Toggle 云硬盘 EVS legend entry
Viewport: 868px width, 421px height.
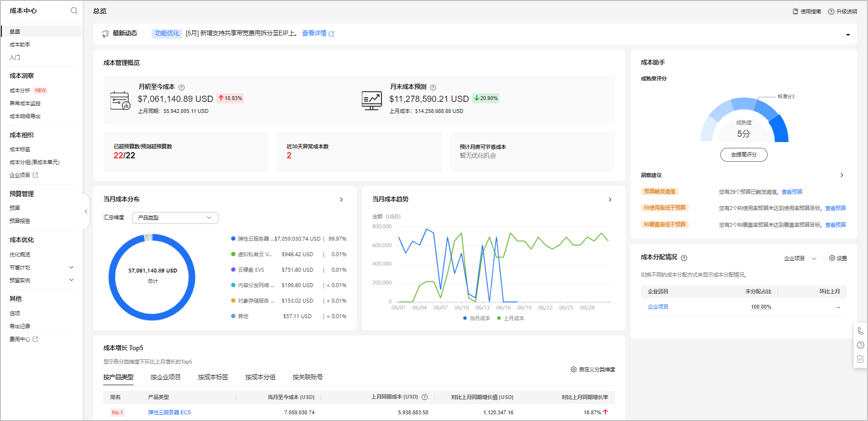248,270
